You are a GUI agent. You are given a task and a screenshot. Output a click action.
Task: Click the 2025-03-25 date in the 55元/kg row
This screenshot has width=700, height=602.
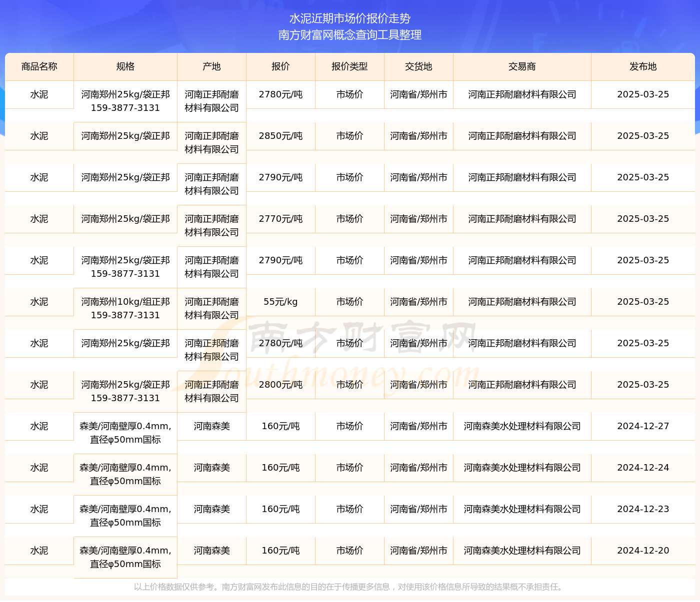[643, 302]
